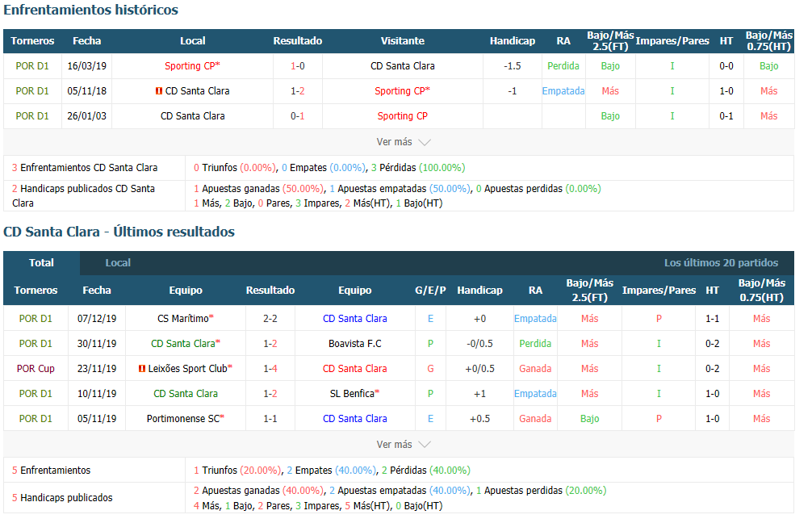Click red card icon beside CD Santa Clara 05/11/18
812x523 pixels.
point(159,91)
